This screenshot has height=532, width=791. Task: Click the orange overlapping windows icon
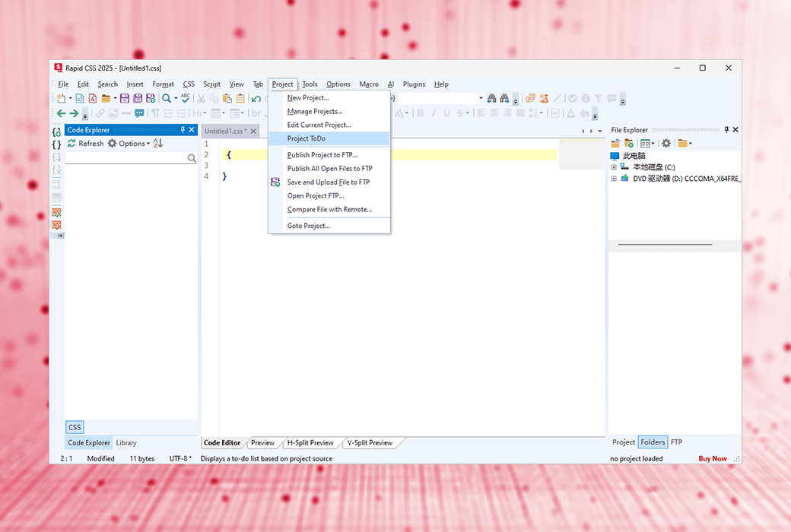click(x=531, y=98)
